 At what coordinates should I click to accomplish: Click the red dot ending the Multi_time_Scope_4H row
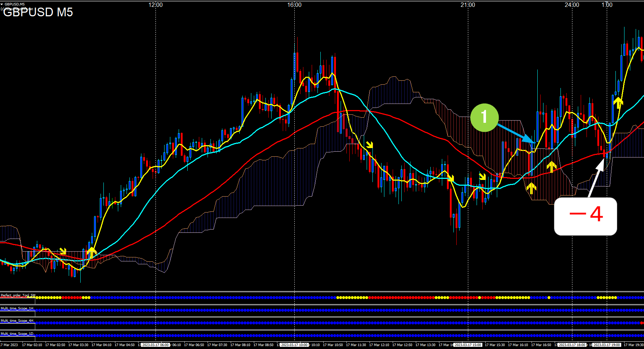[642, 323]
